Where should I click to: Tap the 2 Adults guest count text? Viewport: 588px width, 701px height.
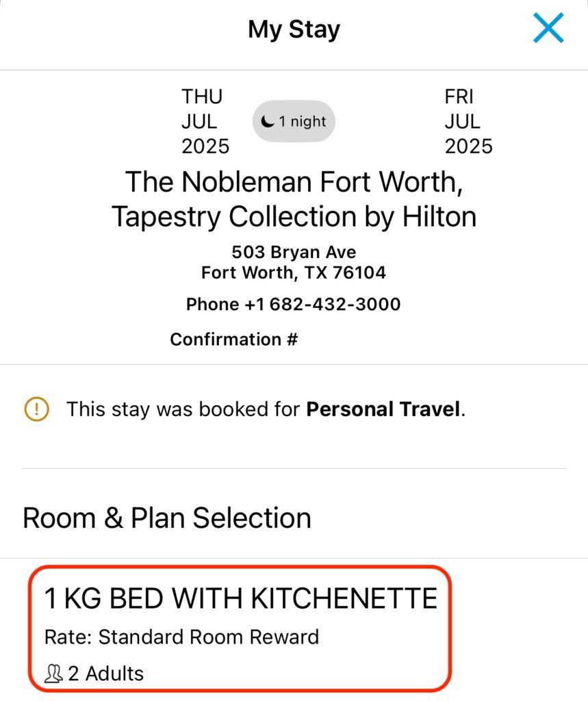pos(105,674)
